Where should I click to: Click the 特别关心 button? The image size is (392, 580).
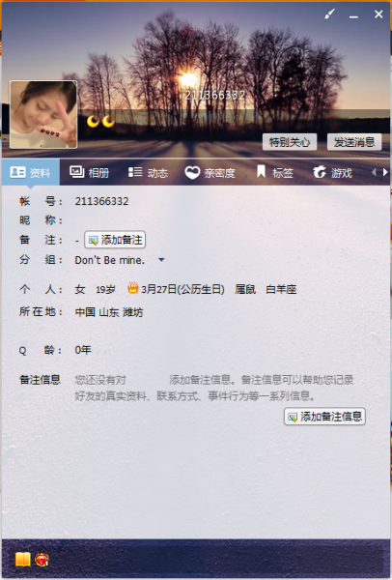(290, 142)
